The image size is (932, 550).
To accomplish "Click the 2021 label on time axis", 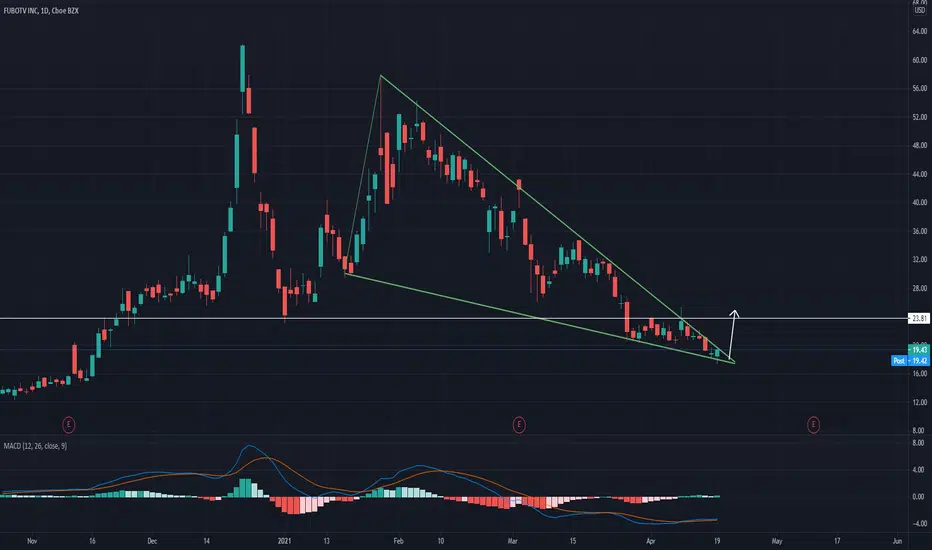I will 285,541.
